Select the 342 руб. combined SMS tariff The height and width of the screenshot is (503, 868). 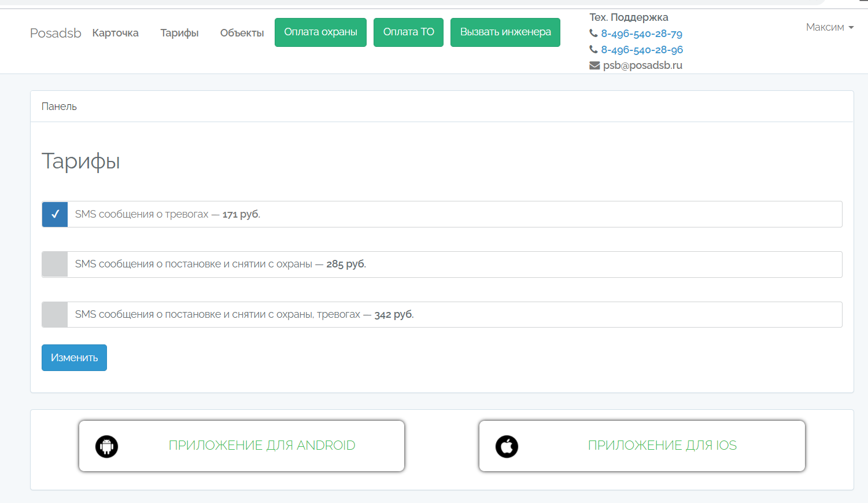coord(55,314)
